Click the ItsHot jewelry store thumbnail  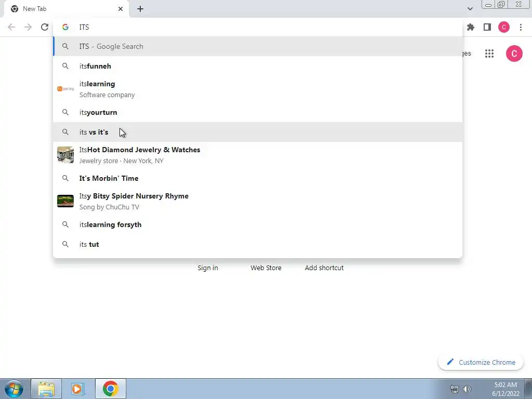pyautogui.click(x=65, y=155)
